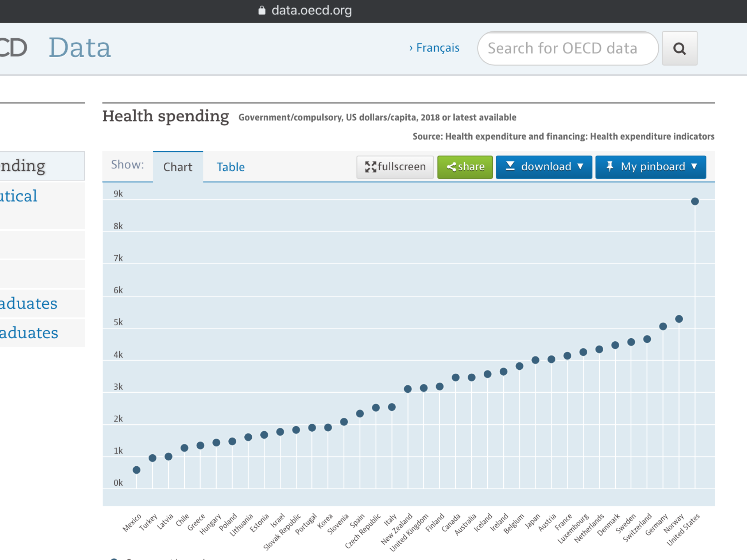Select the Germany data point

click(663, 326)
